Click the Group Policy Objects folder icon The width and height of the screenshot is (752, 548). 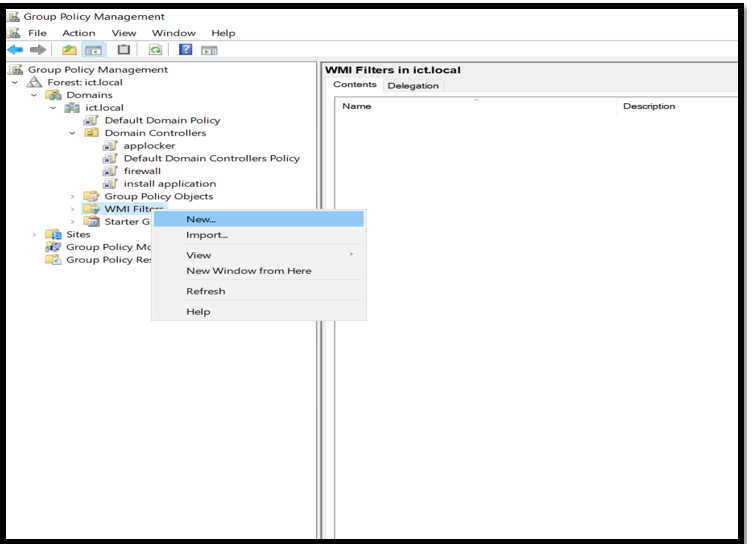click(x=91, y=197)
